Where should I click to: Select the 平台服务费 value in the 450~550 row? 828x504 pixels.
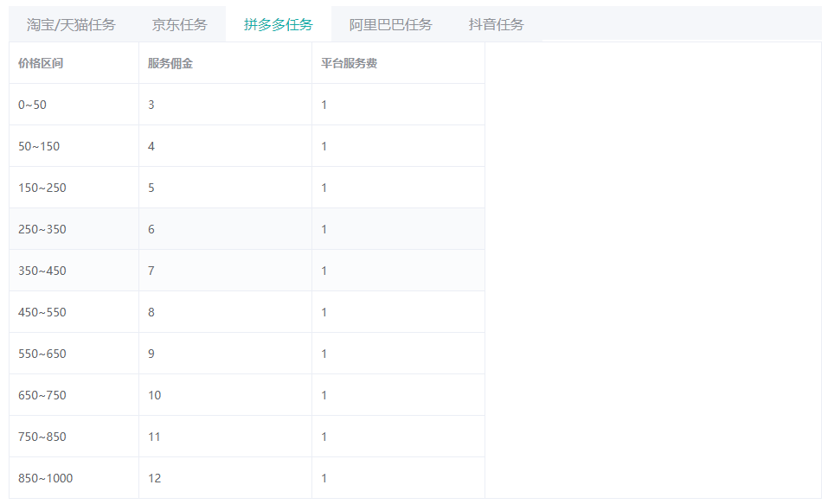click(x=398, y=312)
